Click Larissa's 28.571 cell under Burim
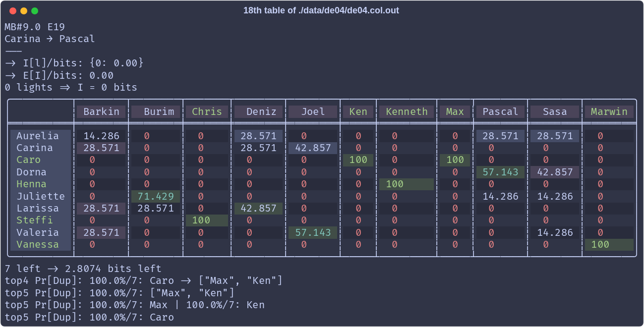The width and height of the screenshot is (644, 327). pyautogui.click(x=156, y=208)
